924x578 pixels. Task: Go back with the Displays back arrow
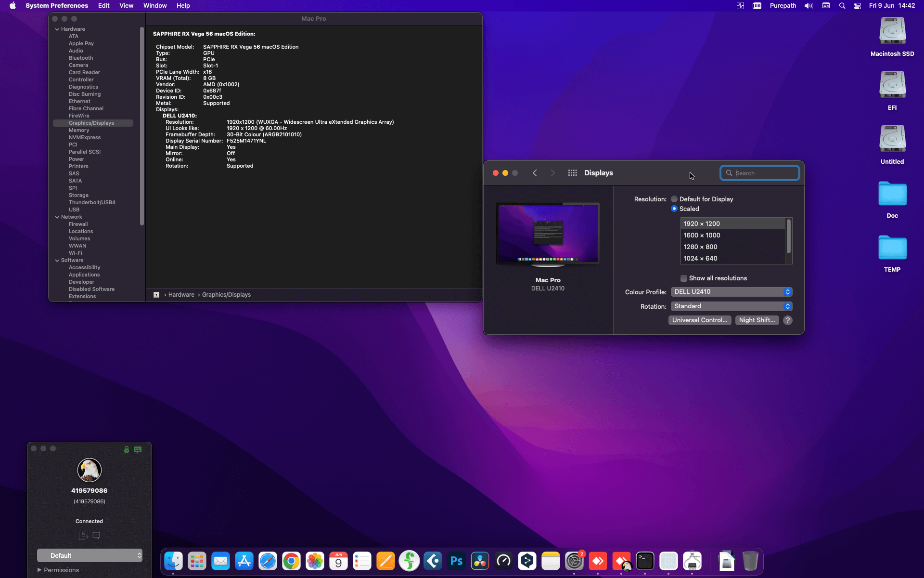[x=535, y=173]
